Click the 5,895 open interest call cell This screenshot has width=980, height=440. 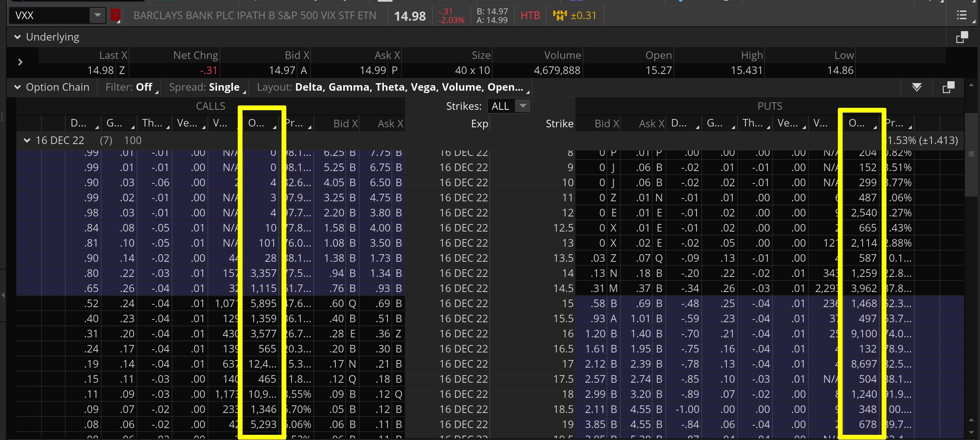tap(263, 304)
